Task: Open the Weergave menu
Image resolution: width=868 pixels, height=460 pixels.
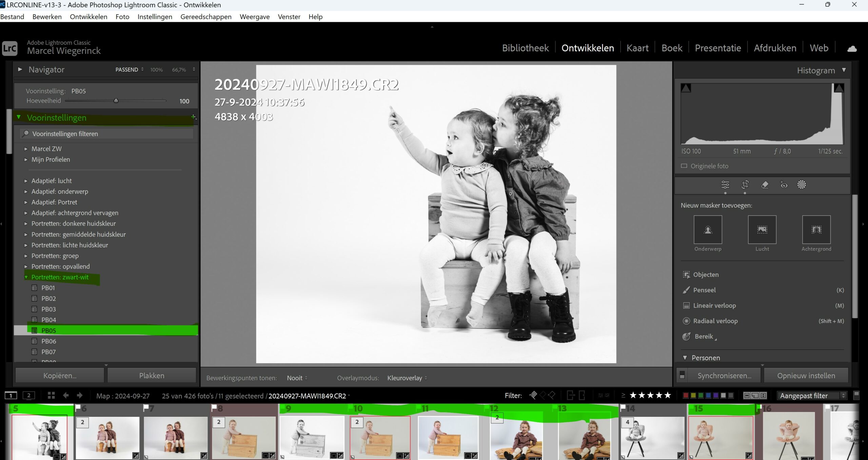Action: click(255, 17)
